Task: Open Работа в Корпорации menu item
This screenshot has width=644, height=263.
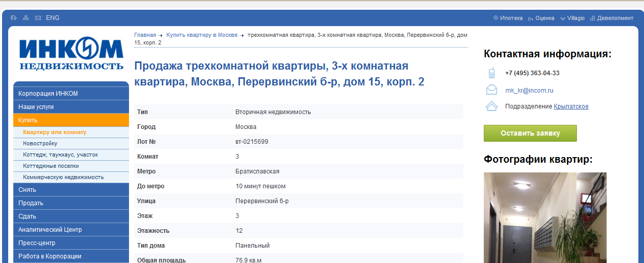Action: pyautogui.click(x=71, y=256)
